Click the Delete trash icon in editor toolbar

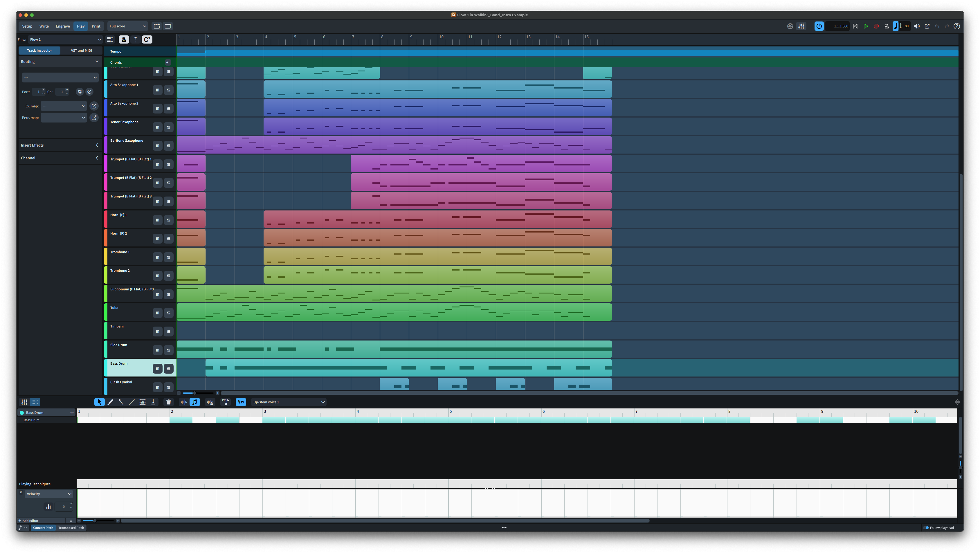169,402
